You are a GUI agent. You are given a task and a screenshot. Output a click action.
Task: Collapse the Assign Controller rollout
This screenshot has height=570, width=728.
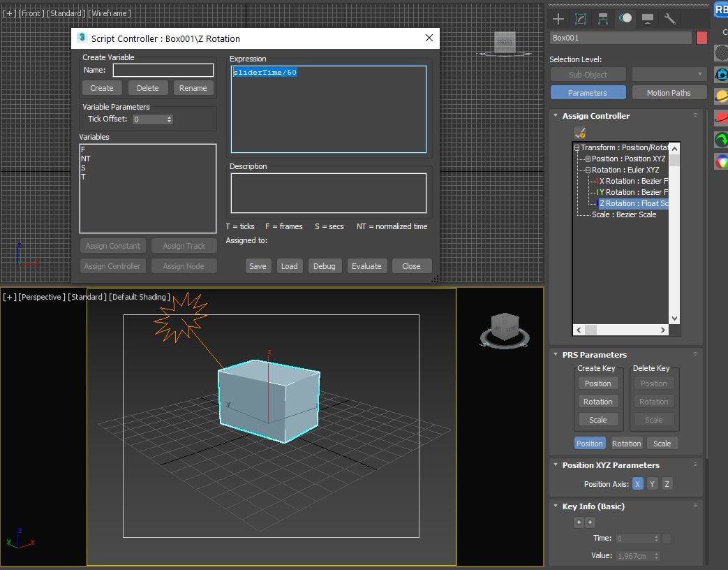pyautogui.click(x=556, y=116)
